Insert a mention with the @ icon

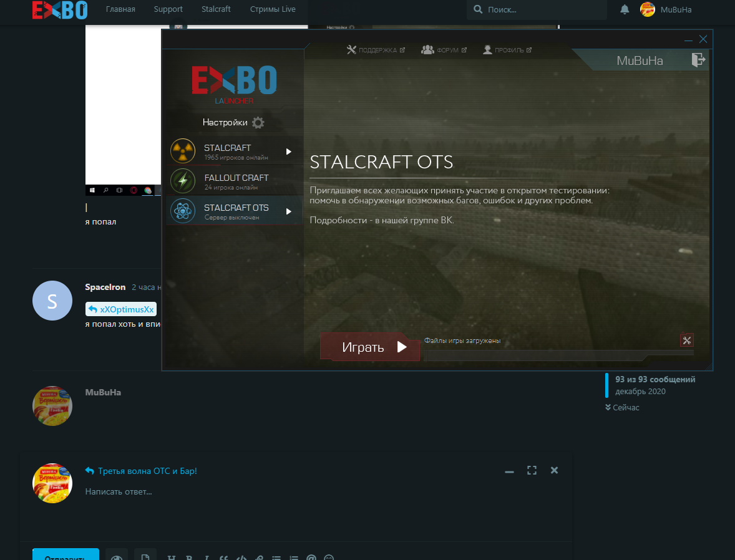[311, 557]
